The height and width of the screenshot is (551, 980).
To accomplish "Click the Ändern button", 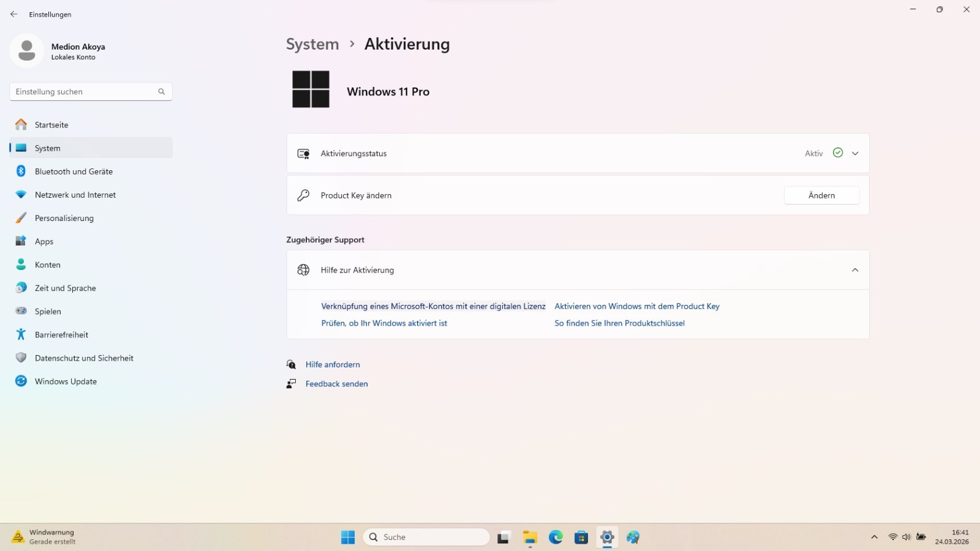I will [821, 195].
